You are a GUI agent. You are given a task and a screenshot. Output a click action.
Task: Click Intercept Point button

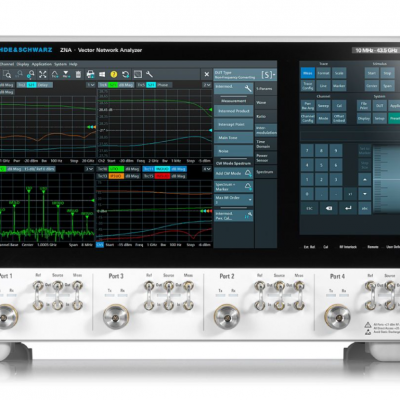[233, 124]
